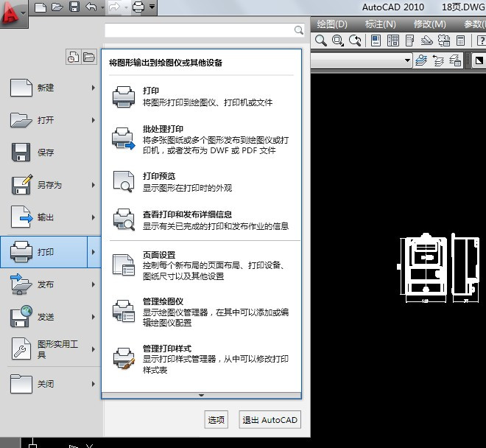This screenshot has height=448, width=486.
Task: Select 保存 (Save) in the application menu
Action: (51, 153)
